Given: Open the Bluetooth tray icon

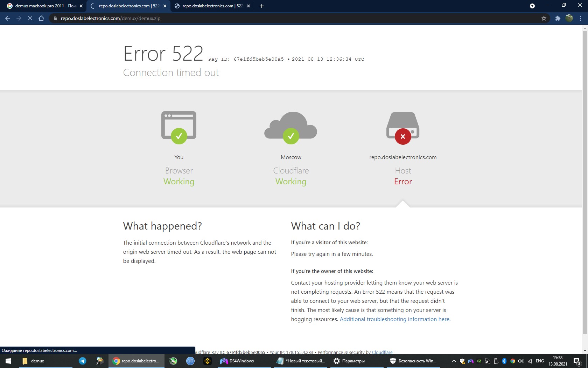Looking at the screenshot, I should (x=504, y=361).
